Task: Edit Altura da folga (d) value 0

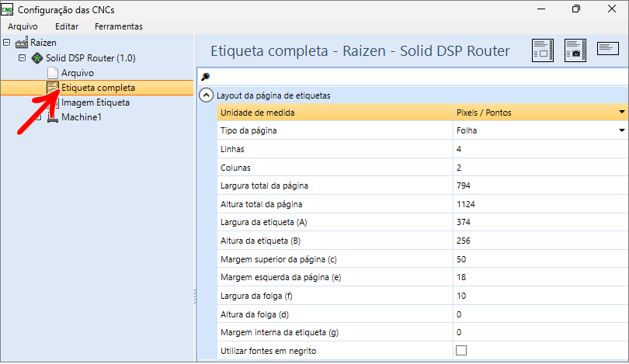Action: coord(540,314)
